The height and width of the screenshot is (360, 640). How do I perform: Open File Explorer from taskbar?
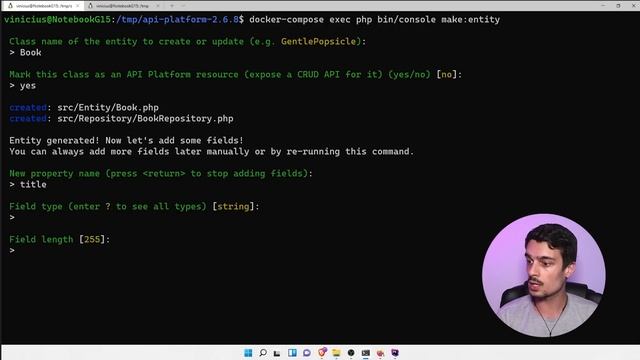pos(336,353)
